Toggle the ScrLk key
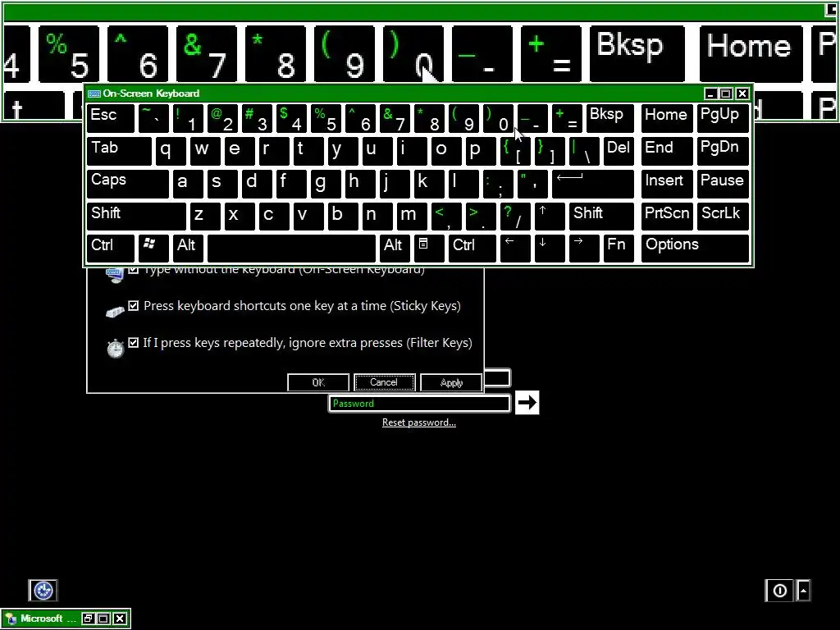Screen dimensions: 840x630 click(722, 217)
